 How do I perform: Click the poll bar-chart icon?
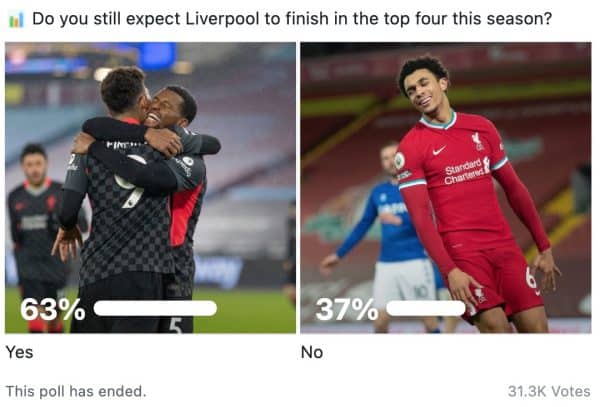coord(16,20)
